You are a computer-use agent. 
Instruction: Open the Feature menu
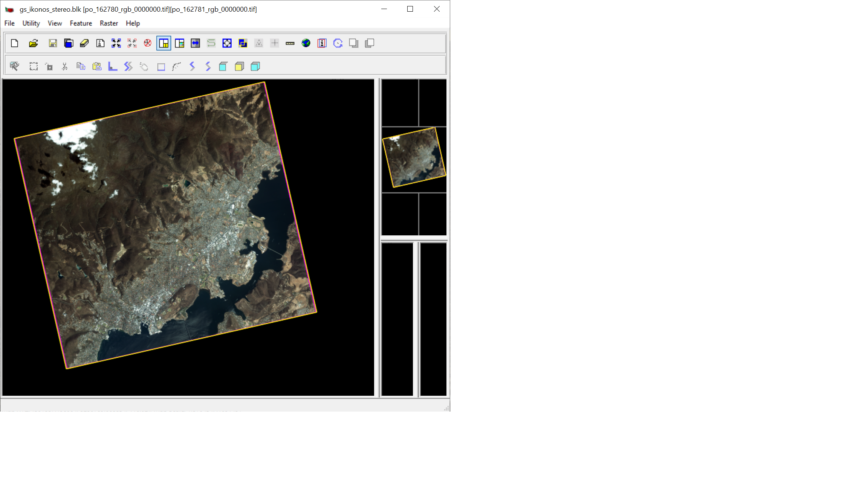[81, 23]
